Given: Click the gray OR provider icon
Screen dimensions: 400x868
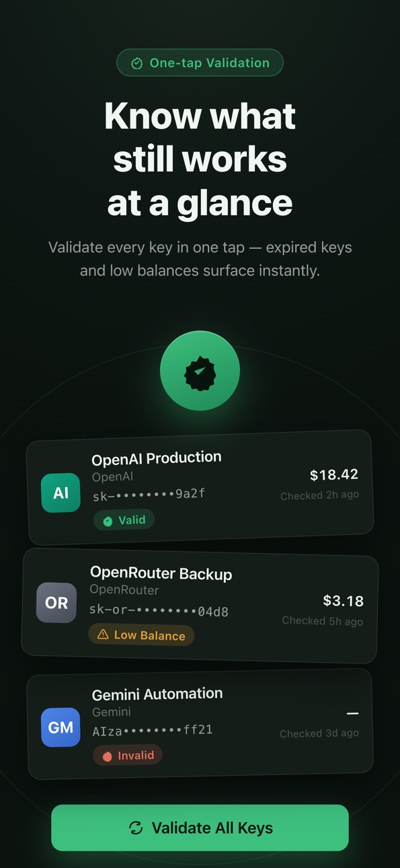Looking at the screenshot, I should [56, 603].
